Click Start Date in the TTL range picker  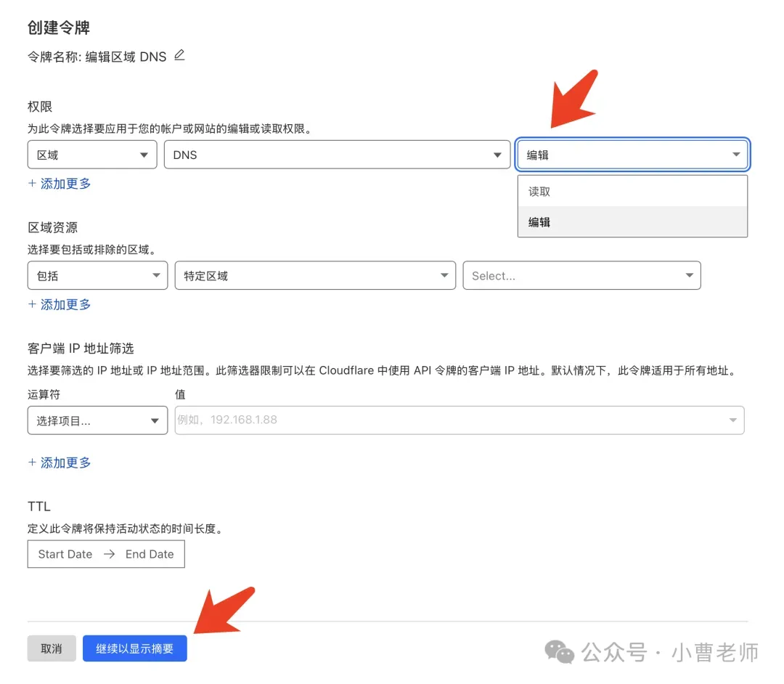click(65, 554)
